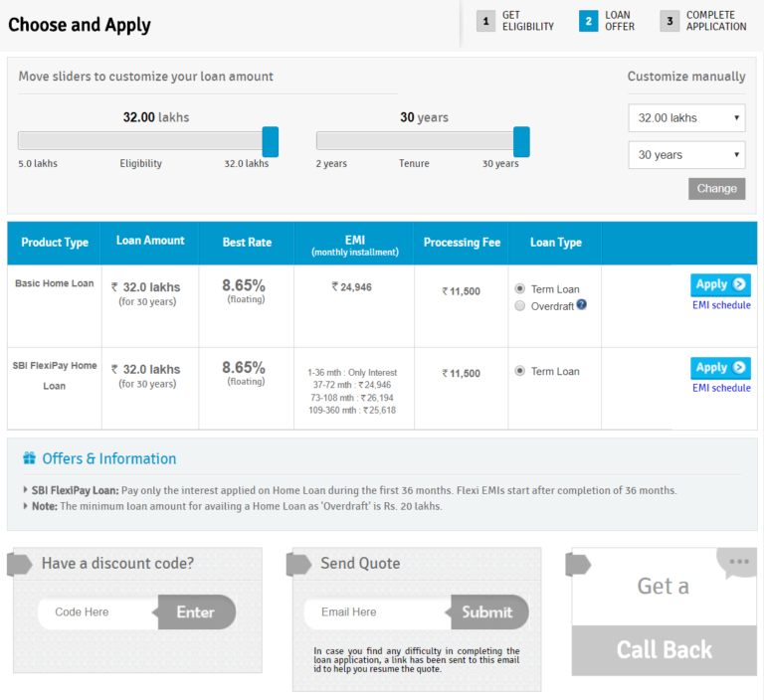Click the loan amount slider handle

click(270, 142)
